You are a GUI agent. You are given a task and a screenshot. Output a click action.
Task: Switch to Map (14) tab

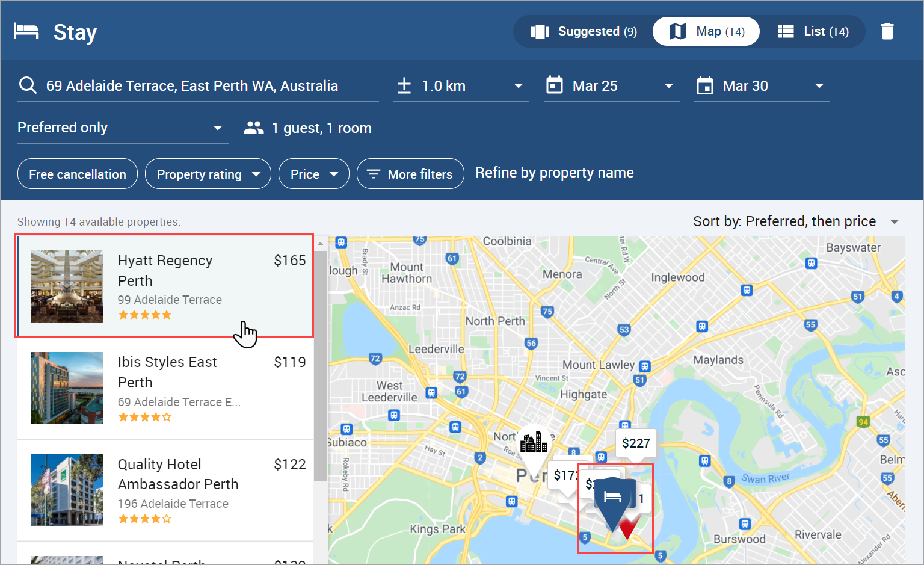coord(706,31)
